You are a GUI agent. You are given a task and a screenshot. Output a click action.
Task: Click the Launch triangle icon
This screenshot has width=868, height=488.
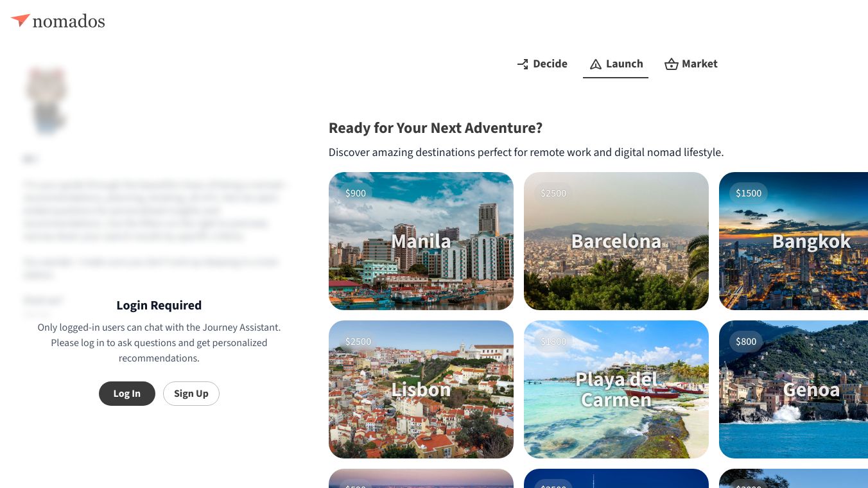tap(595, 64)
